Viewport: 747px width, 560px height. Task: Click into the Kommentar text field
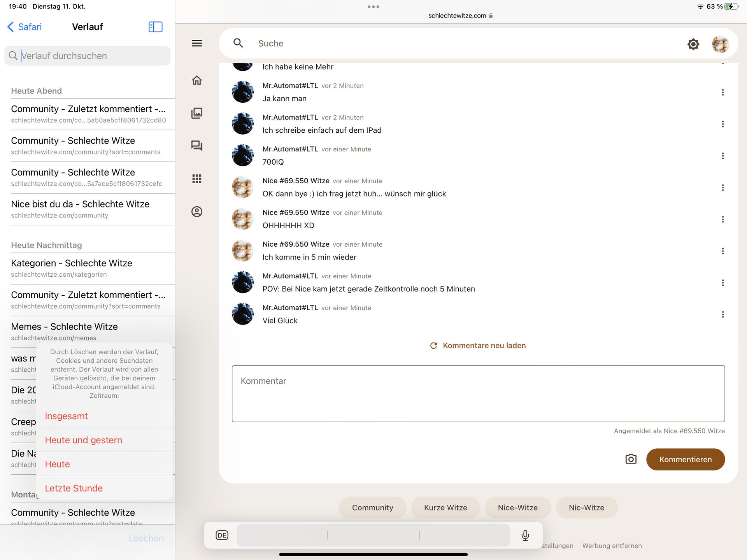pyautogui.click(x=478, y=393)
